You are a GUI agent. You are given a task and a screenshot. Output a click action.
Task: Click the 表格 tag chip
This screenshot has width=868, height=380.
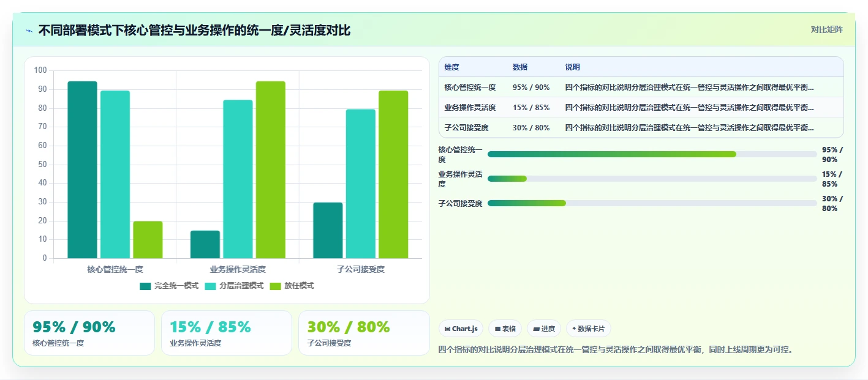pos(505,329)
